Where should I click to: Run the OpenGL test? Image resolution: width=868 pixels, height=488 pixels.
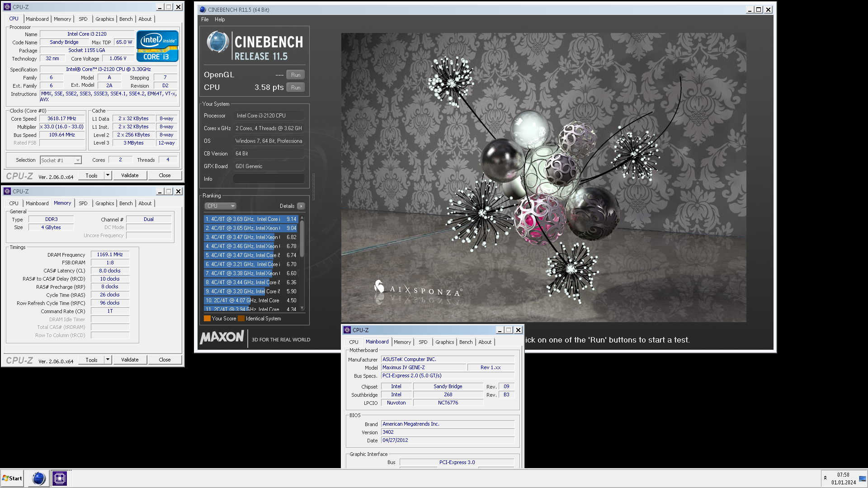pyautogui.click(x=296, y=75)
